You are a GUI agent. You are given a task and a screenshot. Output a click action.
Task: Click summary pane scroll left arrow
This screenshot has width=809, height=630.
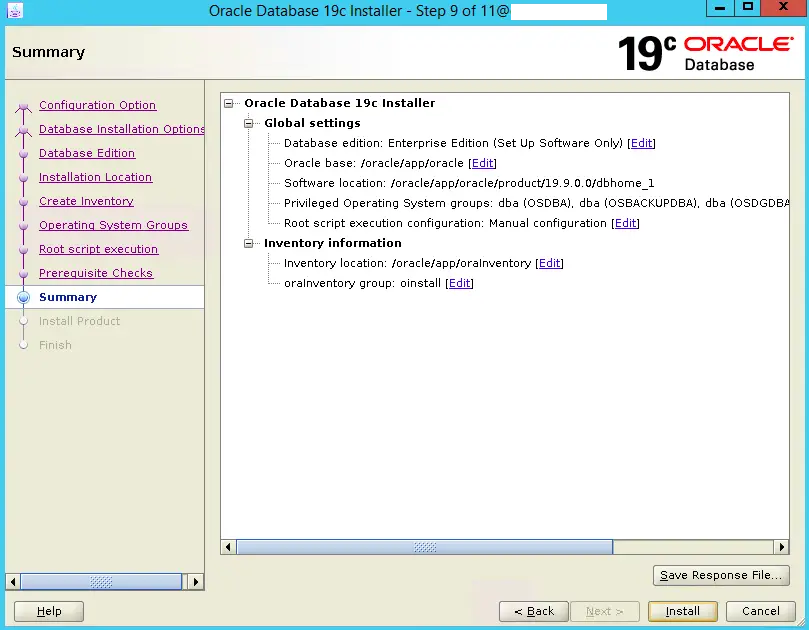click(229, 547)
